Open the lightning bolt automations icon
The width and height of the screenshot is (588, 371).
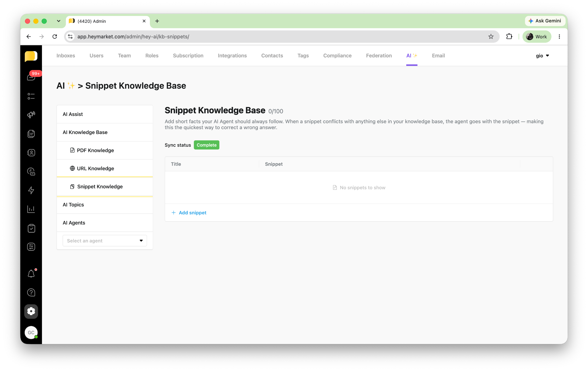(31, 190)
